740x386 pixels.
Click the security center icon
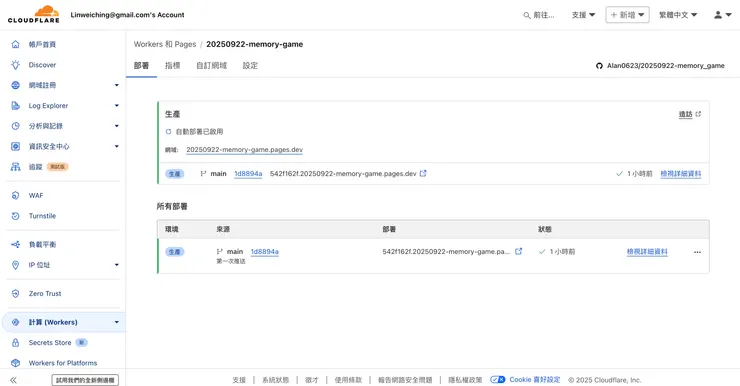pyautogui.click(x=16, y=146)
